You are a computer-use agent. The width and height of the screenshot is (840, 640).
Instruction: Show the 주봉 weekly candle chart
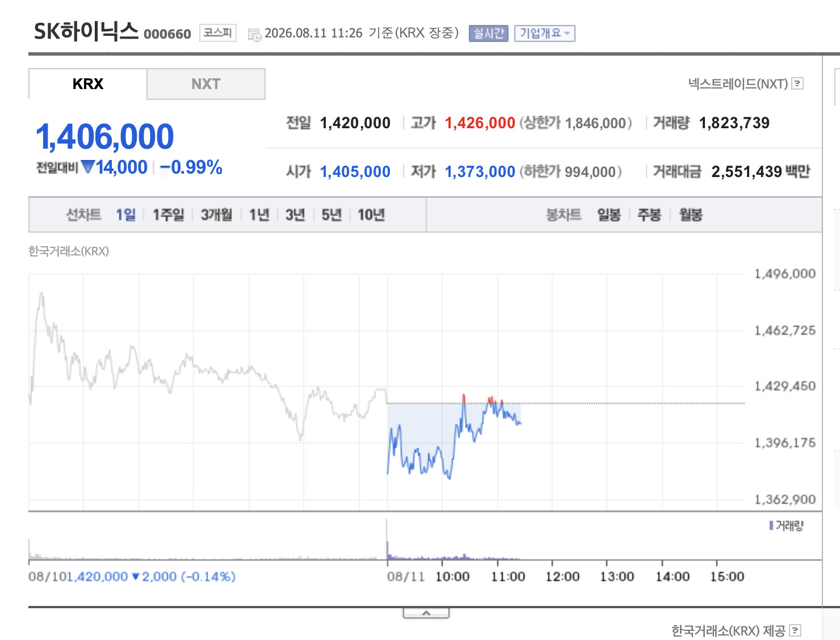point(649,215)
